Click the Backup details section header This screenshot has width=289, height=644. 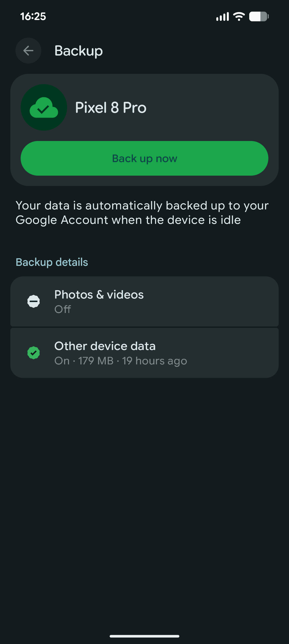click(52, 262)
